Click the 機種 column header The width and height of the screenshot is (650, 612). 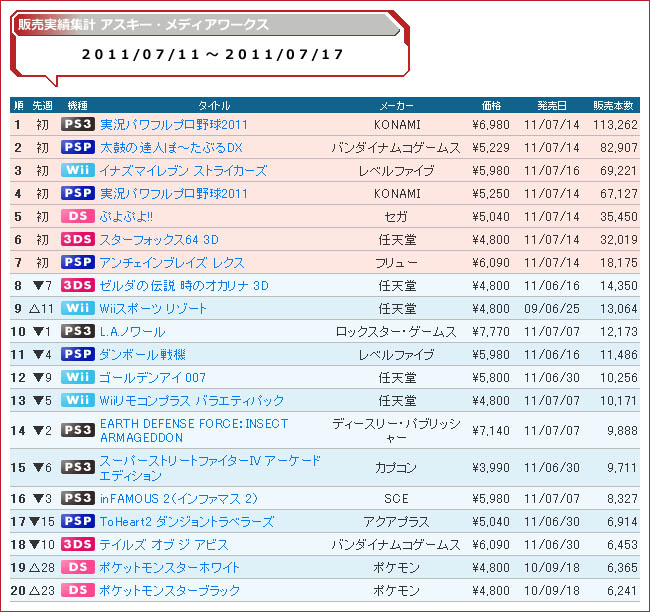click(78, 105)
